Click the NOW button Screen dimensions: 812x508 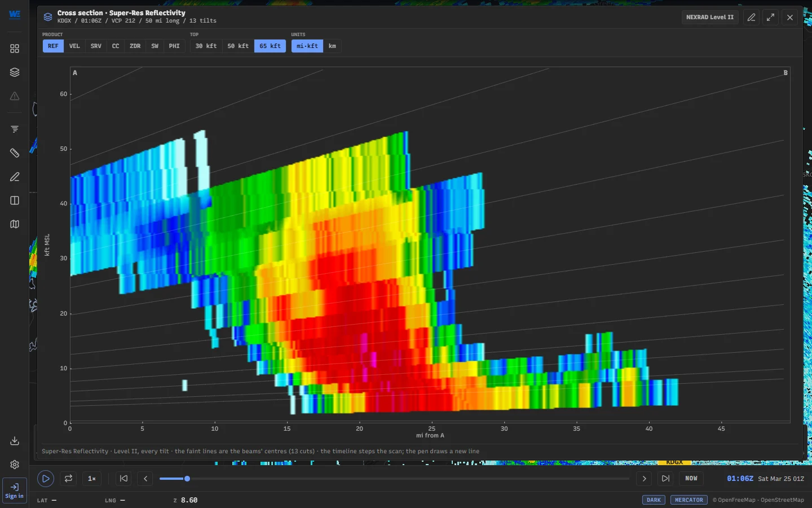click(x=691, y=479)
